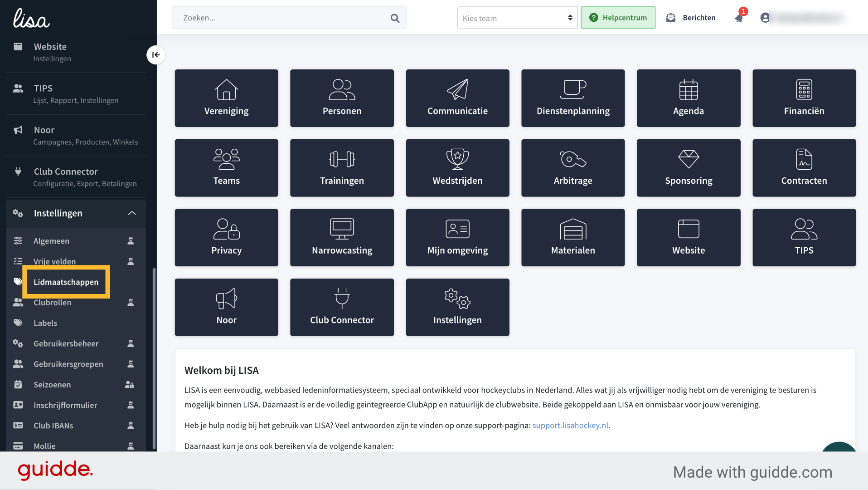868x490 pixels.
Task: Select Algemeen settings item
Action: click(x=76, y=241)
